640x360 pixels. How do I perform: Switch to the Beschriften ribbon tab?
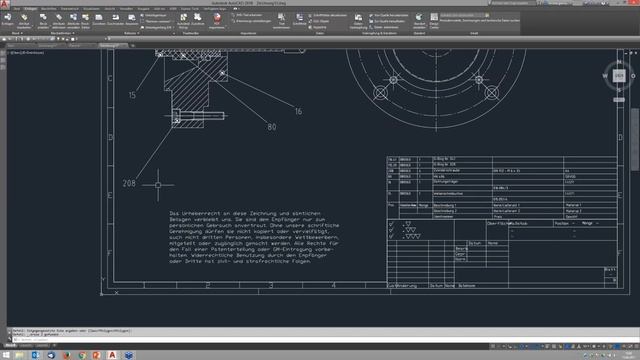49,9
